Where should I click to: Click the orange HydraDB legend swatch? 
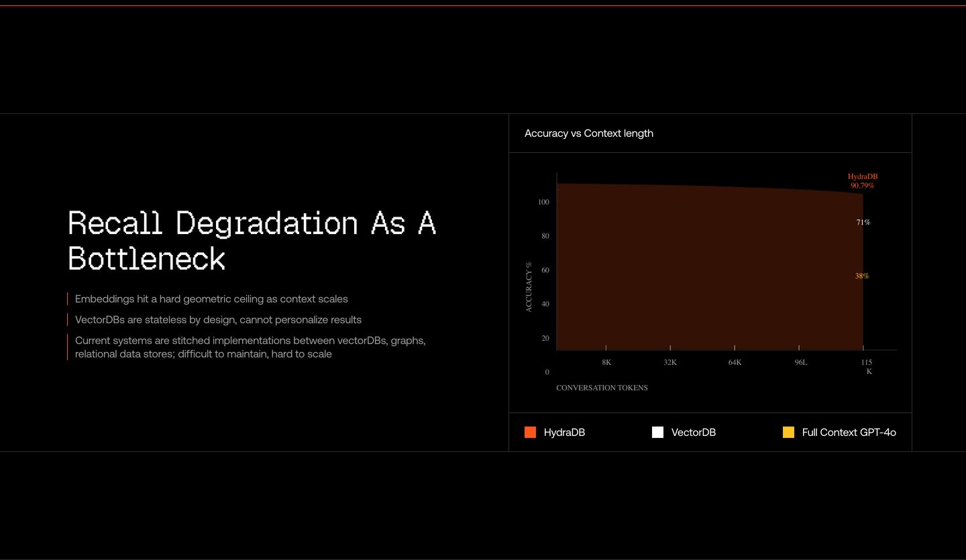pos(530,433)
